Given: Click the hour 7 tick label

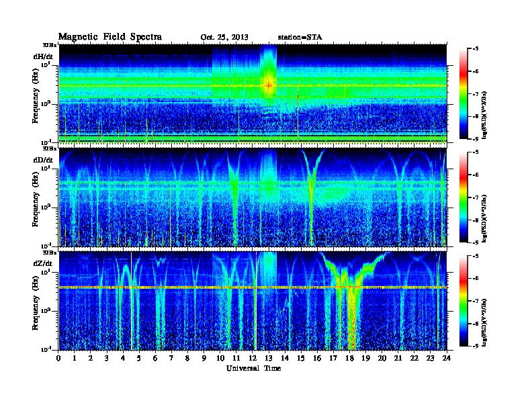Looking at the screenshot, I should click(x=172, y=358).
